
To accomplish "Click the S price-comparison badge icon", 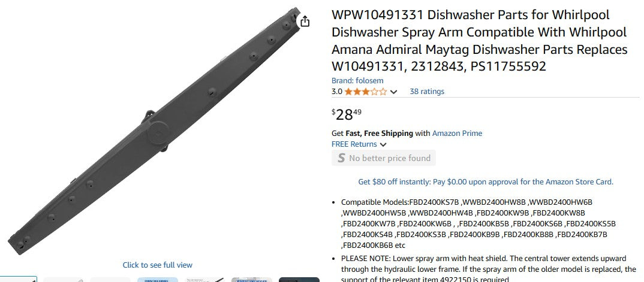I will pos(341,158).
